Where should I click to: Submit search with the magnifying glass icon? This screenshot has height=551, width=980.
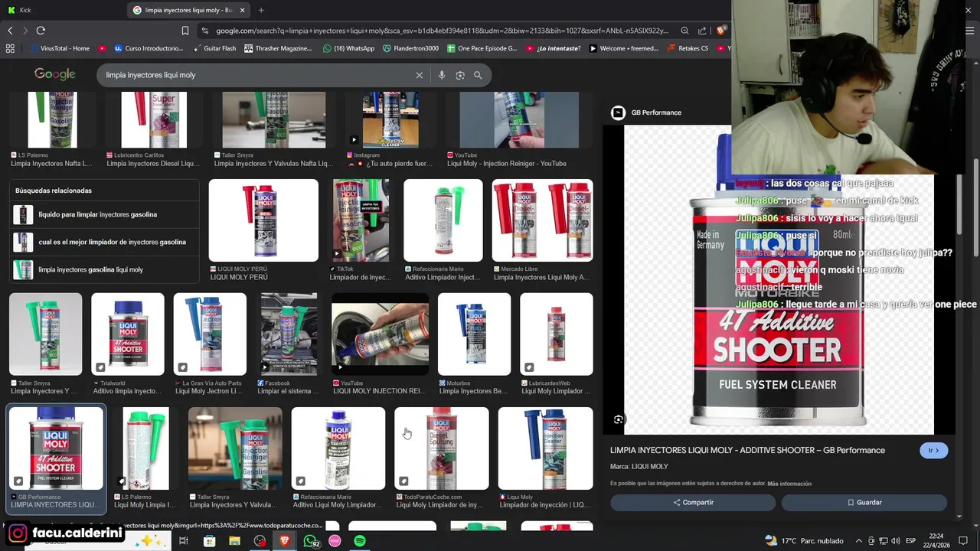(x=478, y=75)
